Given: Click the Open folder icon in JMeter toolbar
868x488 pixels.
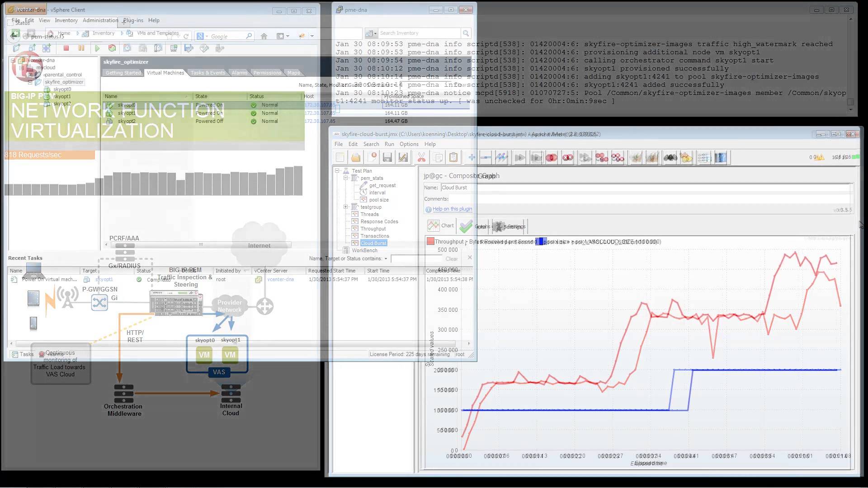Looking at the screenshot, I should coord(356,157).
